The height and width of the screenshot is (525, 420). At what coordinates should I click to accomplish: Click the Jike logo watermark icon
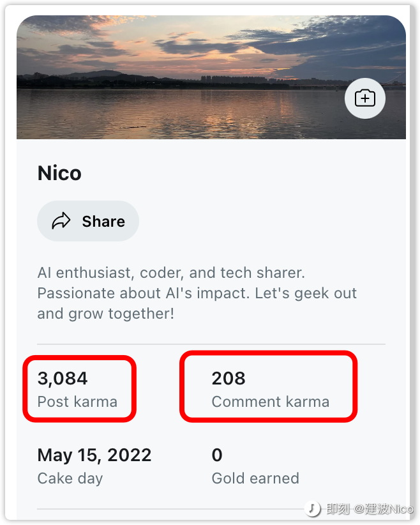point(313,509)
